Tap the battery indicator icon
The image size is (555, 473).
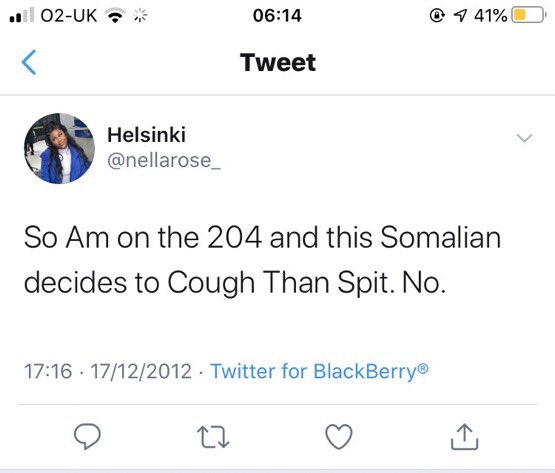[529, 15]
